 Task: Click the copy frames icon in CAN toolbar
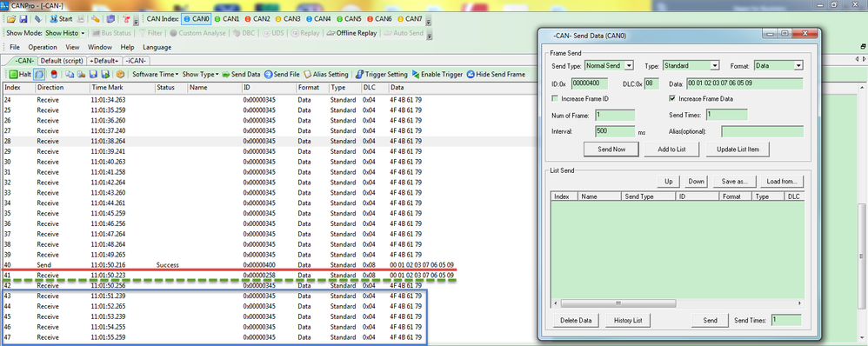coord(70,74)
